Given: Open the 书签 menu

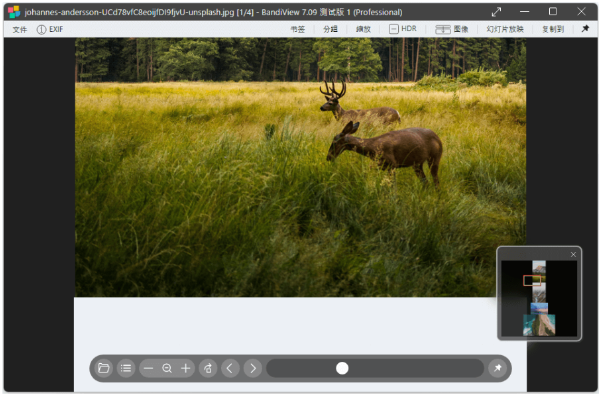Looking at the screenshot, I should click(298, 29).
